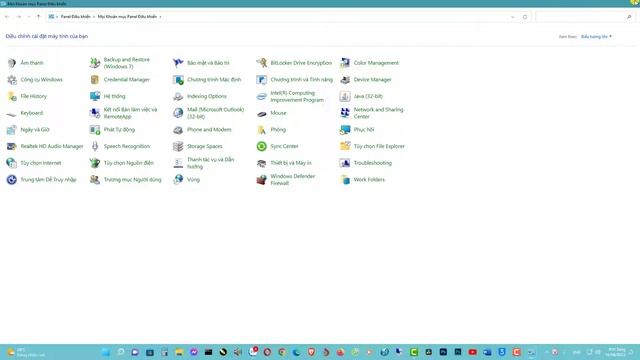Open the Vùng region globe icon
The image size is (640, 360).
coord(178,180)
